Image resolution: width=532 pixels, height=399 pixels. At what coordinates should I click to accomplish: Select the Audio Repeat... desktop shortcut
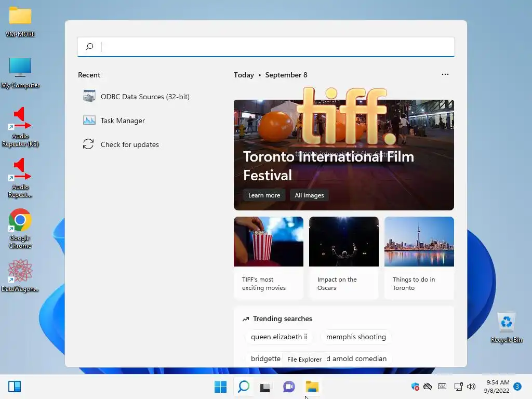20,170
